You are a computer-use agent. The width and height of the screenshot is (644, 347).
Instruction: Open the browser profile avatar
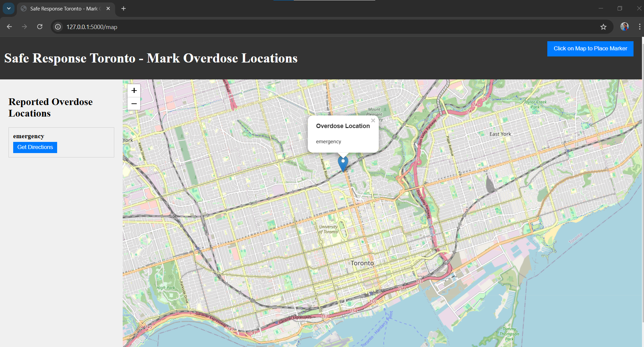624,27
